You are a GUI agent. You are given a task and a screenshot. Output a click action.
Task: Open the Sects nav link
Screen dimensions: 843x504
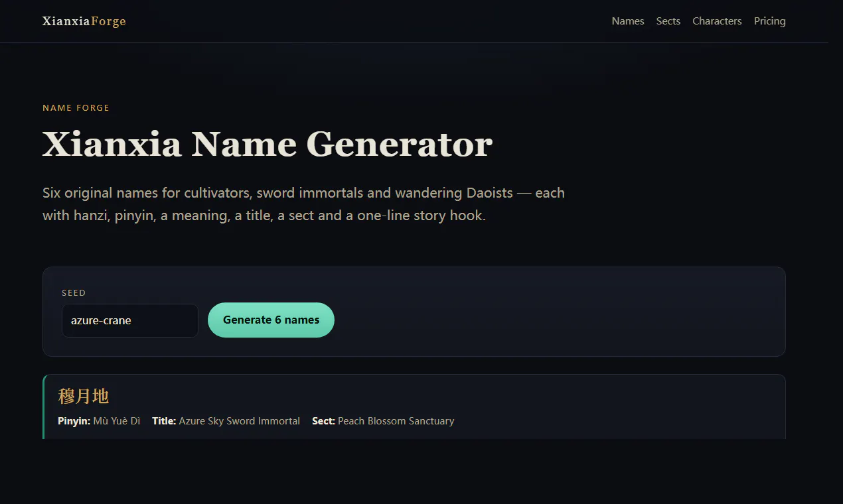click(x=668, y=21)
